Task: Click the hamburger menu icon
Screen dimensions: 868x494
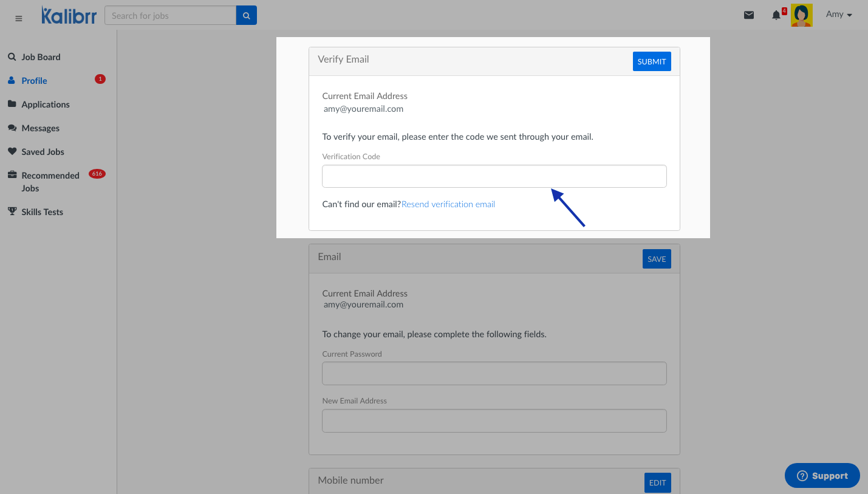Action: point(18,19)
